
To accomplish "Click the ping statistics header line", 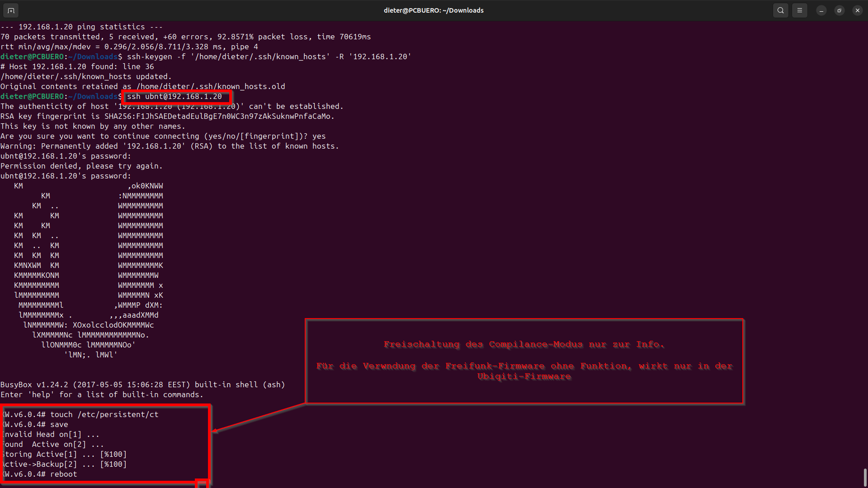I will tap(81, 27).
